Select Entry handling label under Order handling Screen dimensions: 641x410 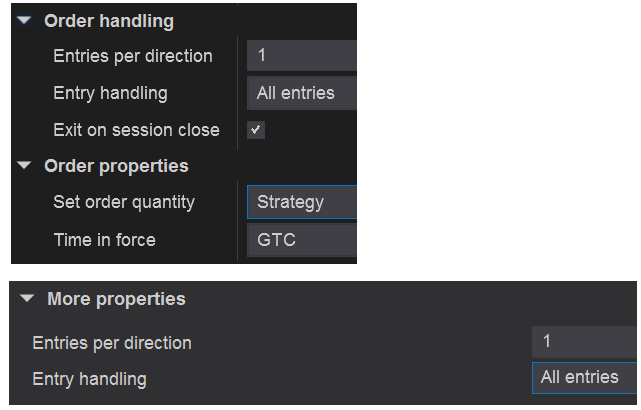(110, 93)
